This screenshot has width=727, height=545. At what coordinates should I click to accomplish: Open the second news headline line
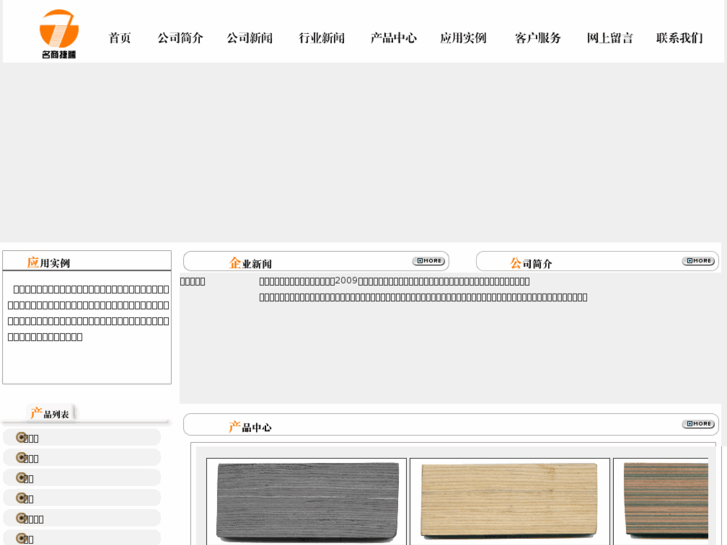[x=423, y=297]
